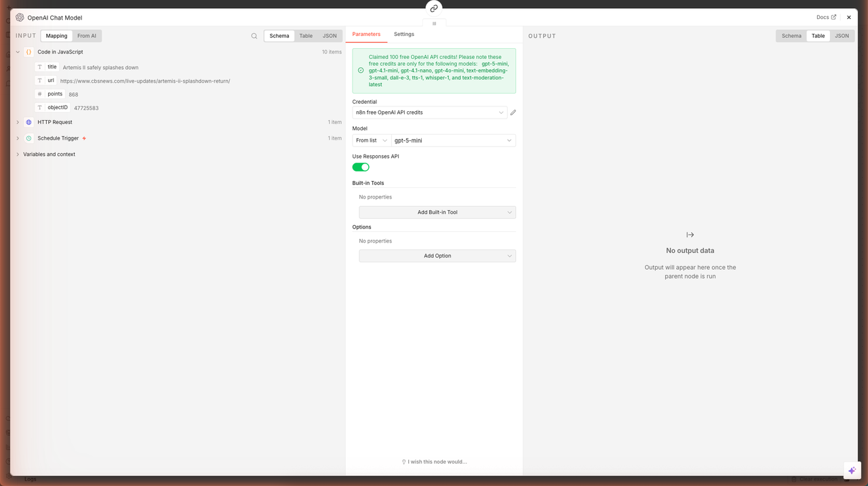This screenshot has width=868, height=486.
Task: Open the Credential dropdown
Action: click(429, 113)
